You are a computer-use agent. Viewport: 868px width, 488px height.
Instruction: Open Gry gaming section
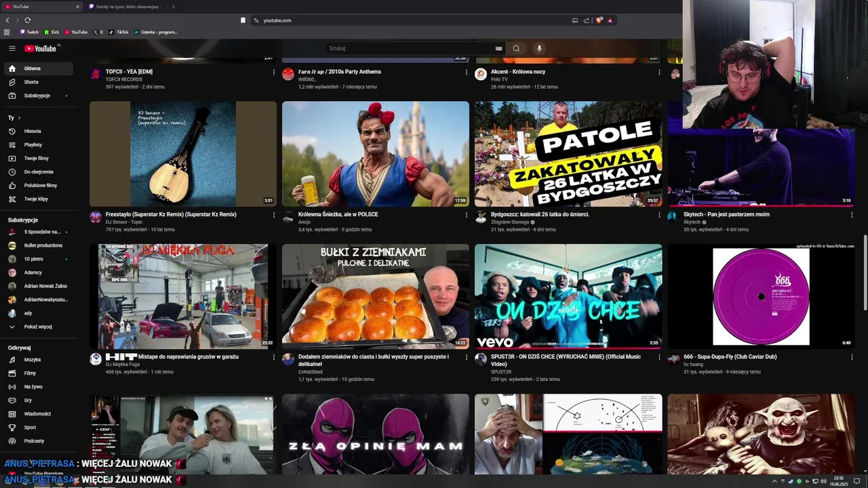pos(38,400)
